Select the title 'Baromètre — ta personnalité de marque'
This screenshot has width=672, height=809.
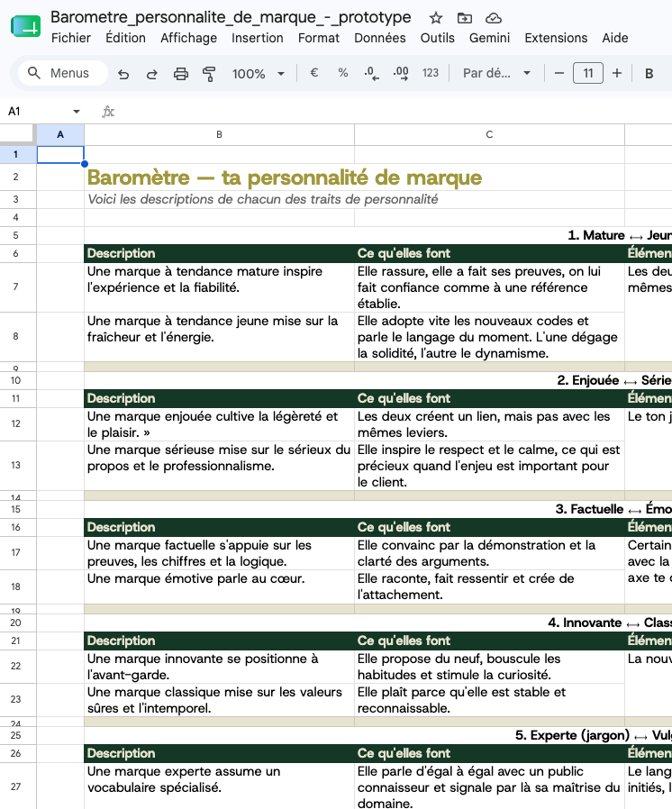pyautogui.click(x=285, y=177)
